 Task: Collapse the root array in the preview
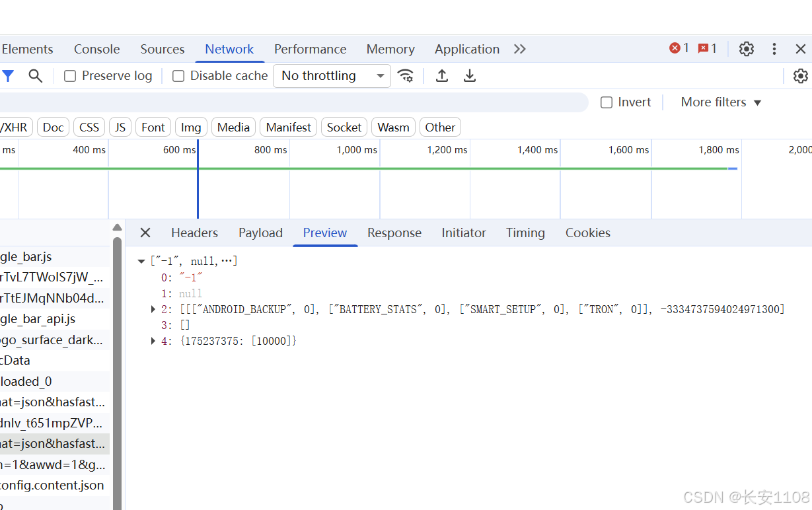[x=141, y=262]
